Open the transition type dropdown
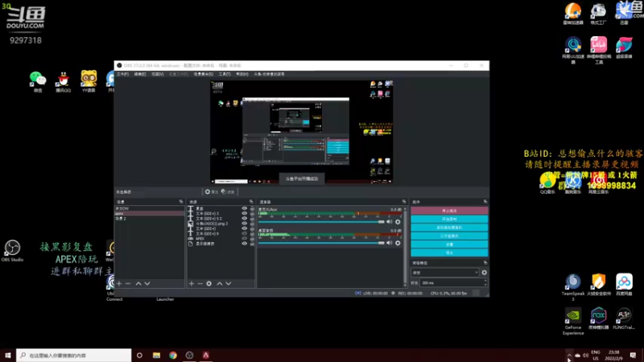The image size is (644, 362). 445,273
